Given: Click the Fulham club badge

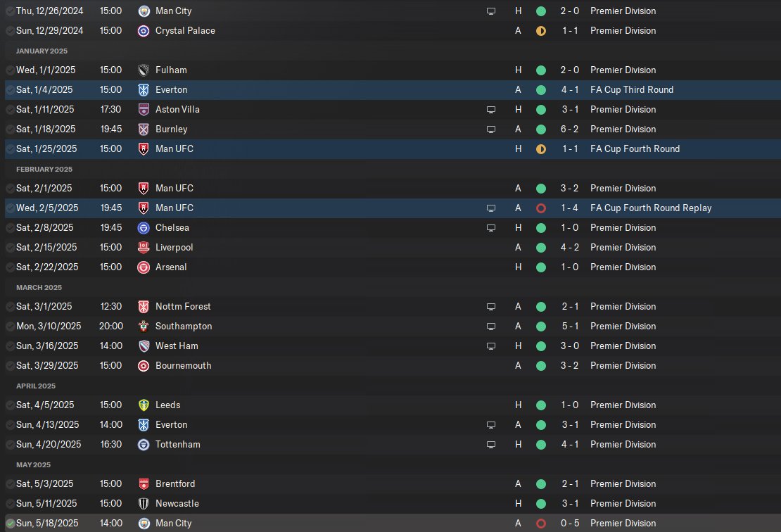Looking at the screenshot, I should (144, 70).
